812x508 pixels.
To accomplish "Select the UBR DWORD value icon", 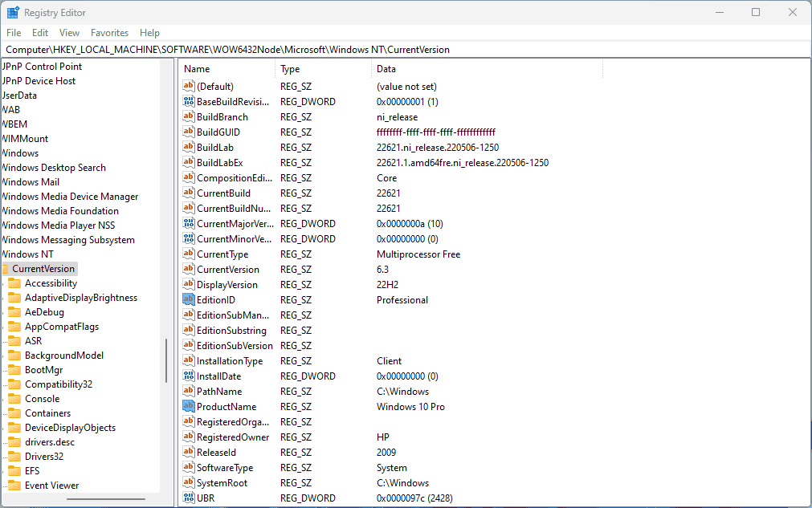I will (189, 498).
